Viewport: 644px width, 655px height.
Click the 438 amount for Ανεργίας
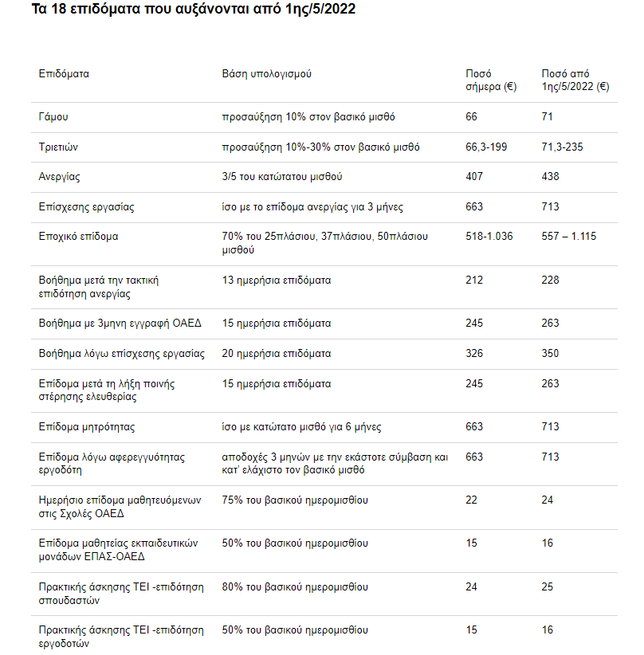click(x=550, y=177)
